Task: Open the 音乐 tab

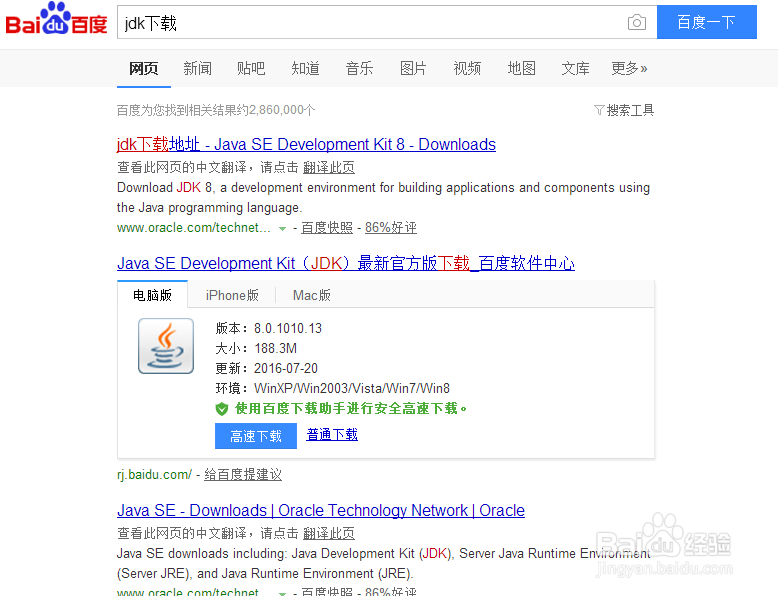Action: point(359,68)
